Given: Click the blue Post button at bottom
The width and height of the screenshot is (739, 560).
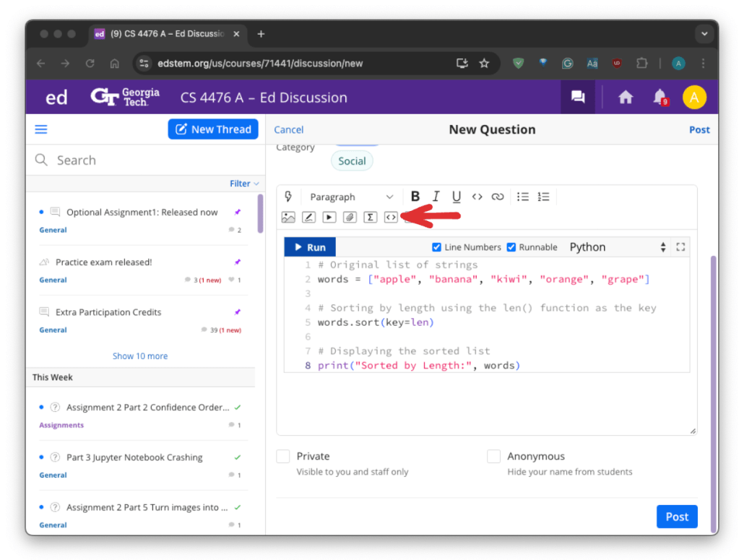Looking at the screenshot, I should click(677, 517).
